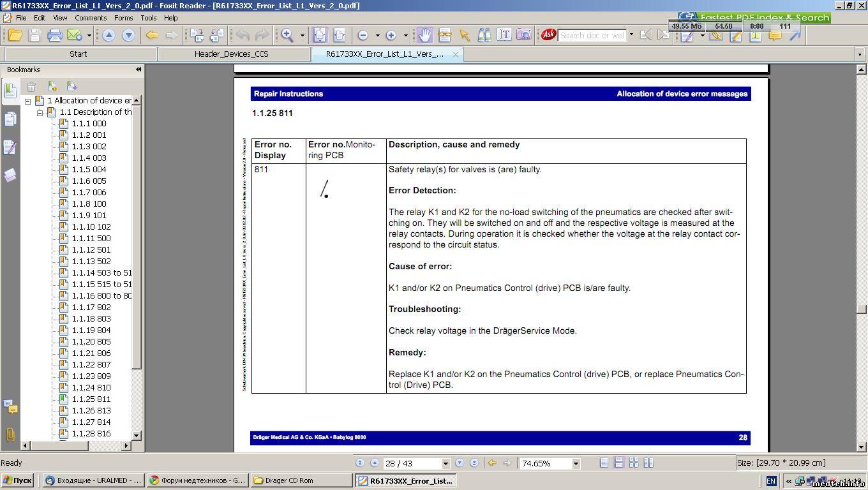Click the Open file folder icon
Screen dimensions: 868x490
(15, 35)
